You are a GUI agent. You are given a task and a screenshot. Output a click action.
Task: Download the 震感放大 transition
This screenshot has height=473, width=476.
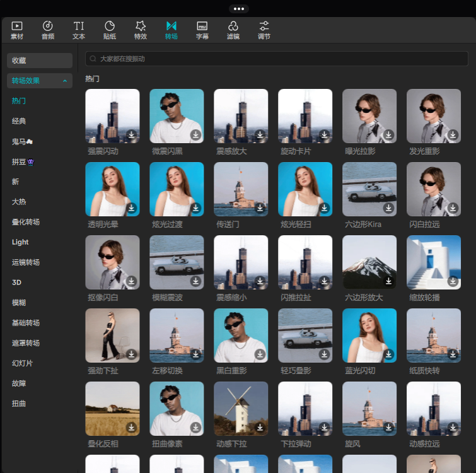[x=260, y=134]
